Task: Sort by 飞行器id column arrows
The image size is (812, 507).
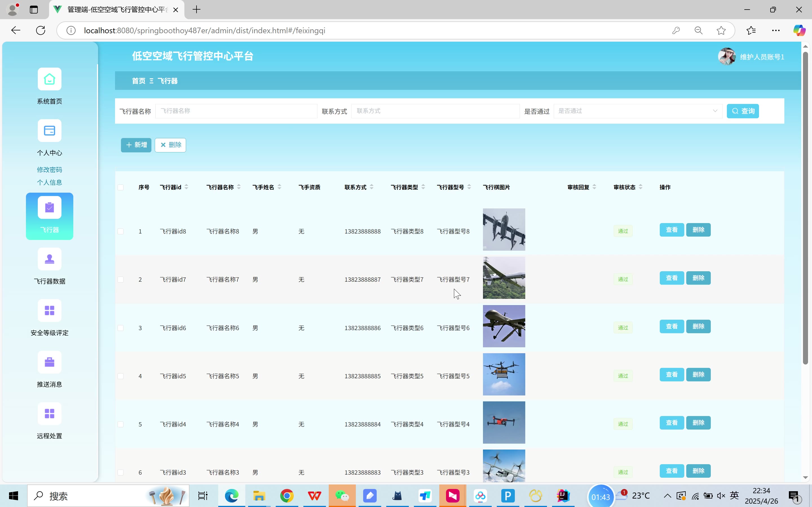Action: pos(187,187)
